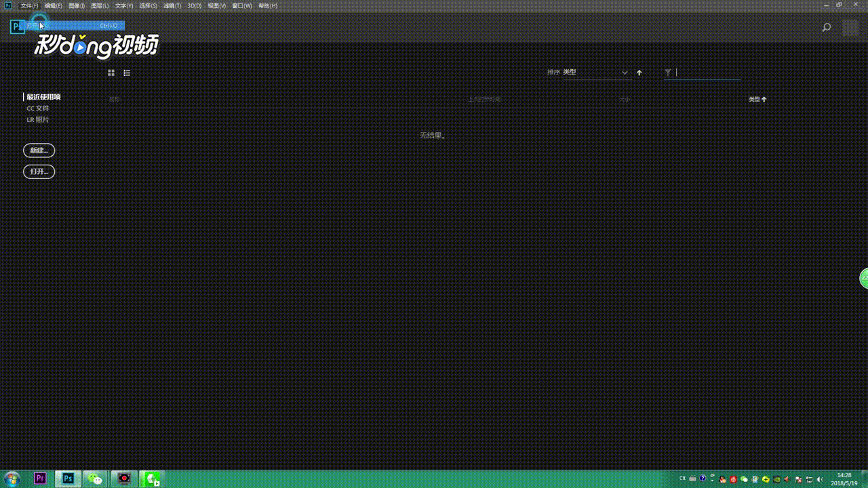Open the 选择(S) menu
868x488 pixels.
point(148,5)
